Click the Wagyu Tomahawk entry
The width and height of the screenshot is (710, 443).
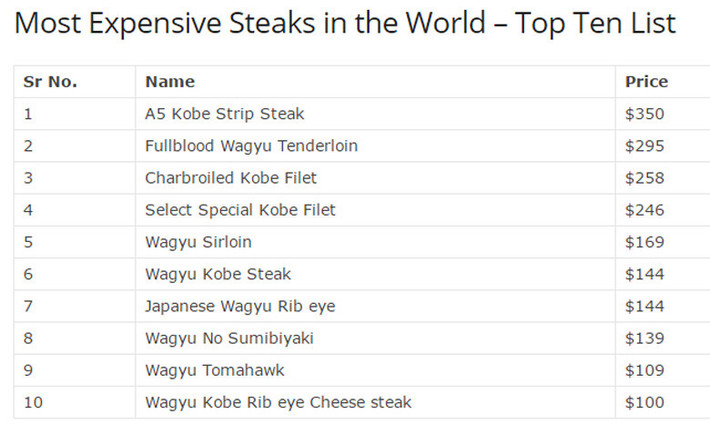point(215,371)
